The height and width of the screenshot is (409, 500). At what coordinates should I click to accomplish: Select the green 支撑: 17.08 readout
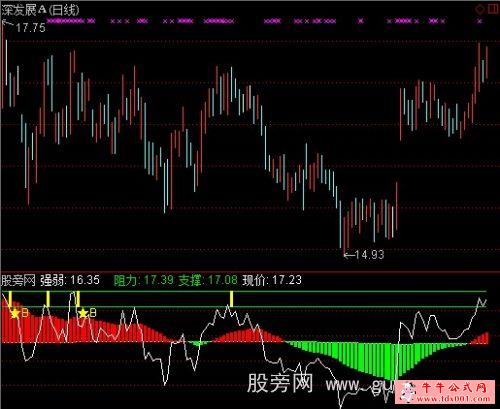pos(208,280)
